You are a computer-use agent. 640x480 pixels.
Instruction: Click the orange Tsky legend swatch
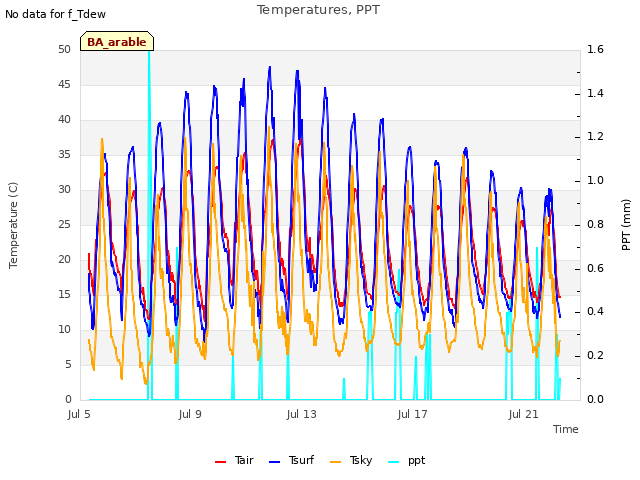[x=336, y=462]
